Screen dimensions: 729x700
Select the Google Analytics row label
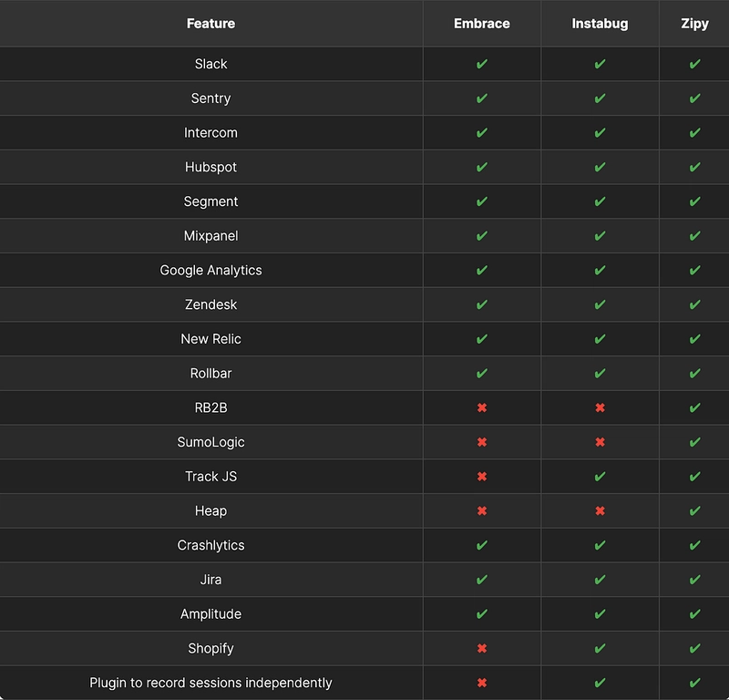click(x=210, y=270)
